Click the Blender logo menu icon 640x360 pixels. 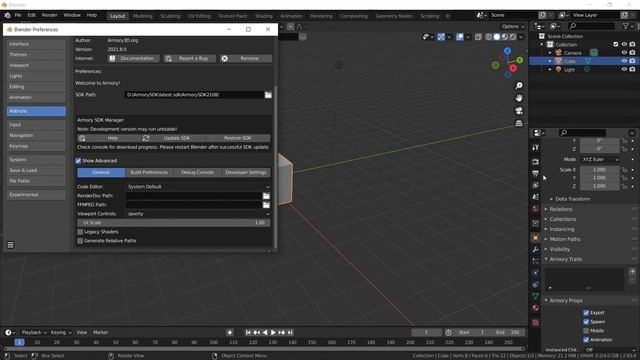[x=7, y=15]
